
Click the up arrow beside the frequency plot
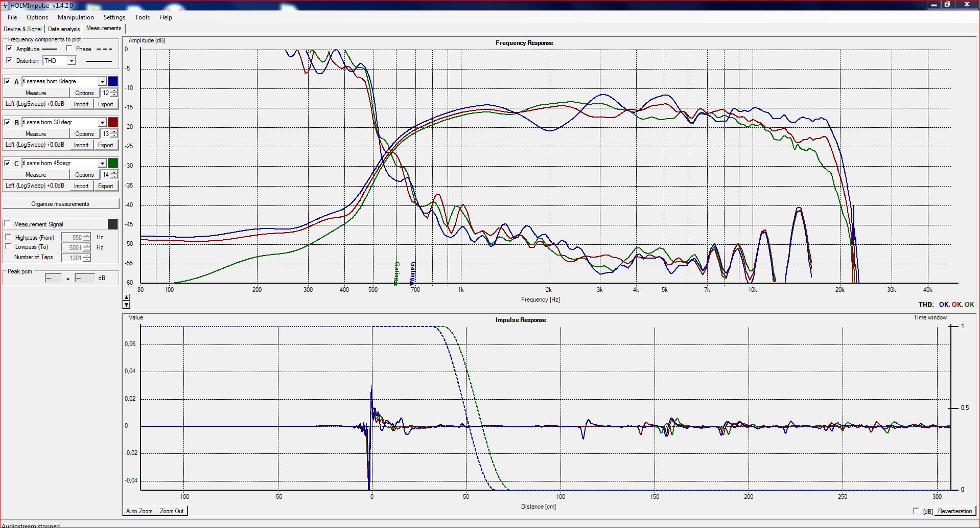coord(127,297)
